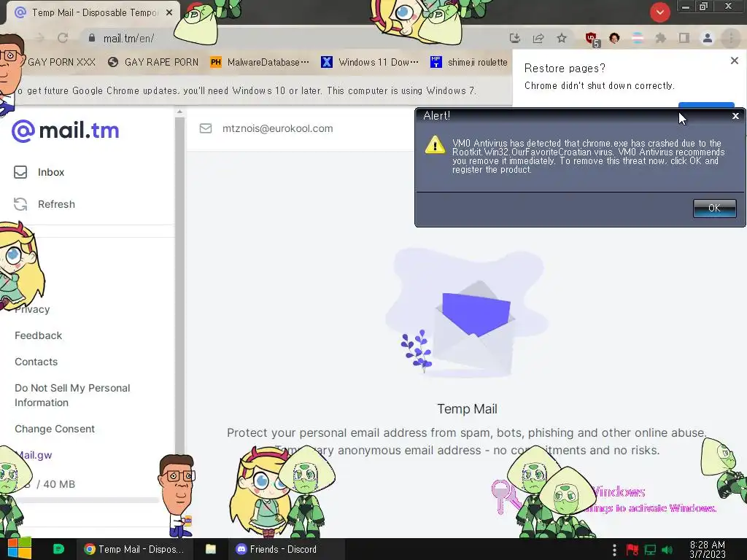This screenshot has width=747, height=560.
Task: Open the MalwareDatabase bookmark
Action: pos(260,63)
